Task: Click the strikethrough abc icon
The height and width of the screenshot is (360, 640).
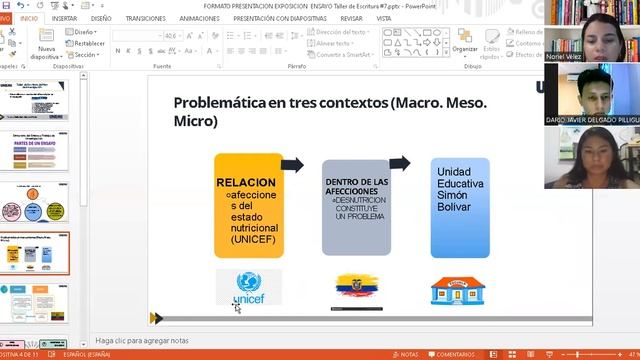Action: click(x=162, y=51)
